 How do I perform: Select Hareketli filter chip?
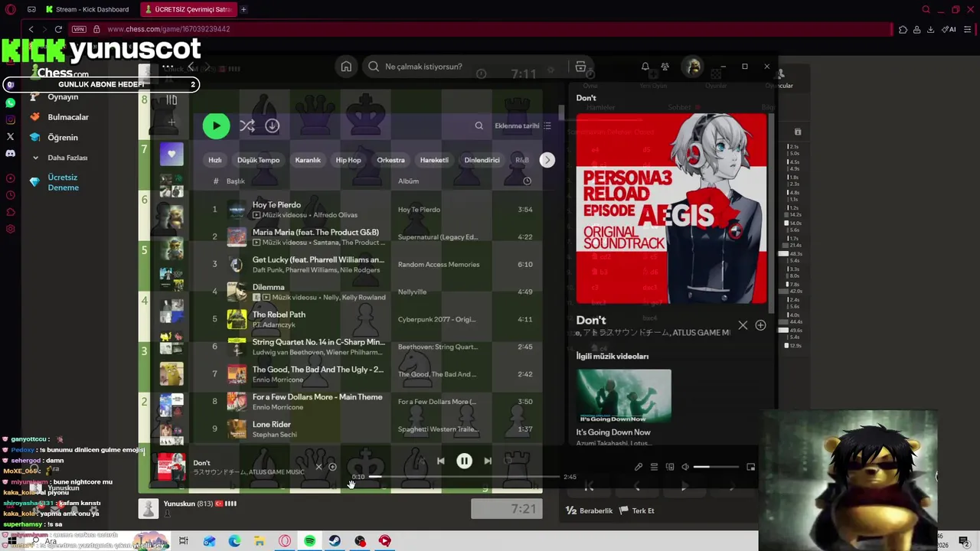434,160
